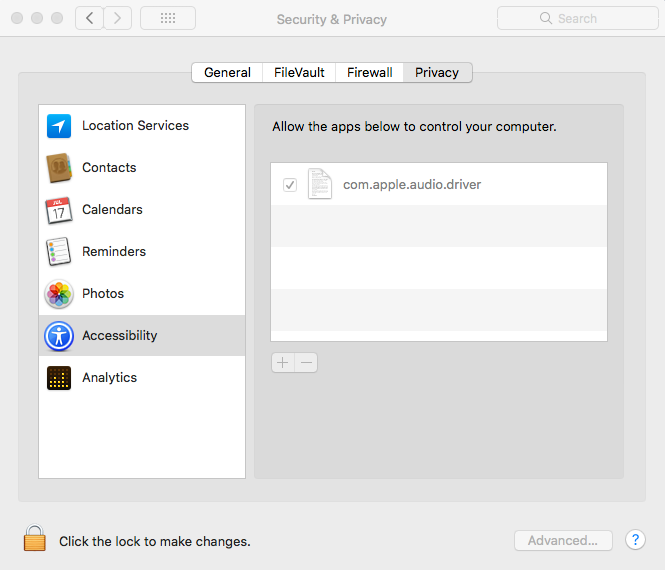Select the Calendars label in list
Viewport: 665px width, 570px height.
click(112, 210)
